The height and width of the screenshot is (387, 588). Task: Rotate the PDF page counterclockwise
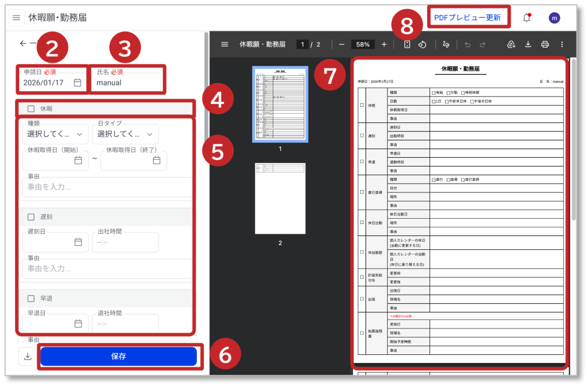click(422, 44)
